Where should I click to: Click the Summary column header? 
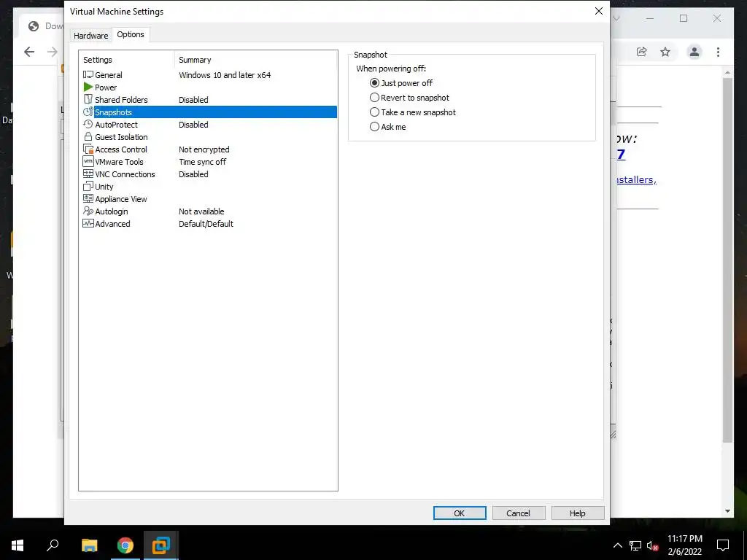point(256,60)
